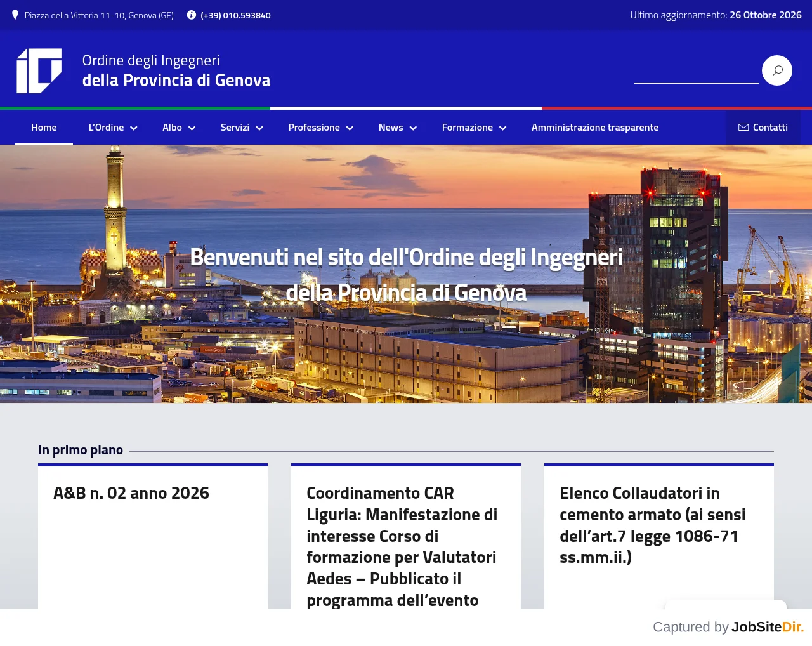The height and width of the screenshot is (646, 812).
Task: Expand the Formazione menu chevron
Action: (503, 128)
